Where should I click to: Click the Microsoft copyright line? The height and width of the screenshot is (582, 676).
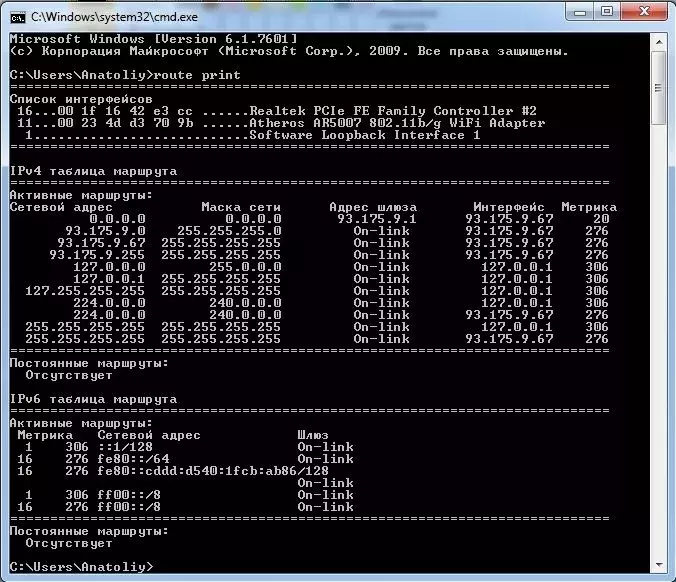tap(289, 51)
